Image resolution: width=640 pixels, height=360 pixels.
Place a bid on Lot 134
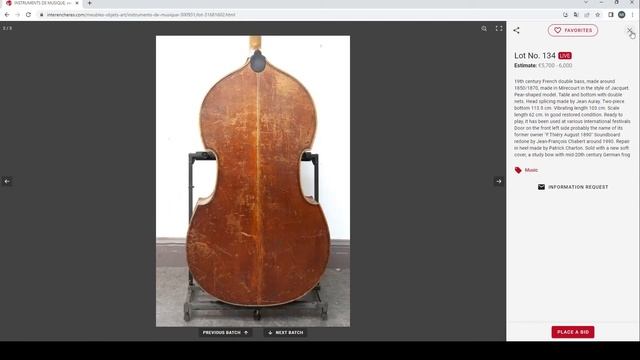tap(573, 332)
